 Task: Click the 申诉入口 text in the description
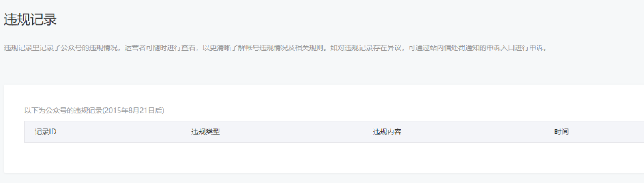(x=500, y=48)
